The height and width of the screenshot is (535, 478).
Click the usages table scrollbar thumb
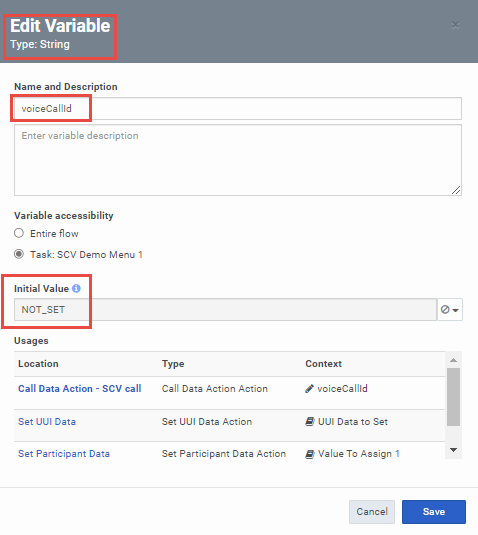click(453, 397)
